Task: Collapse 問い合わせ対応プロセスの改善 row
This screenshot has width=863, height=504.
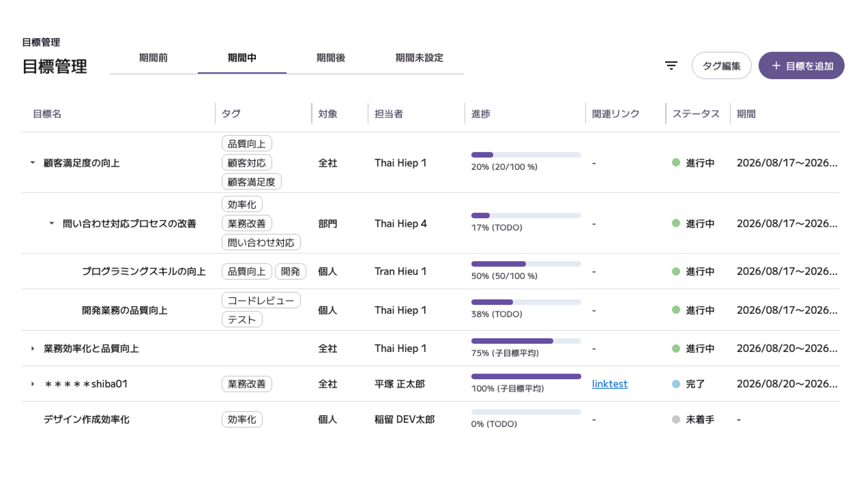Action: [x=51, y=224]
